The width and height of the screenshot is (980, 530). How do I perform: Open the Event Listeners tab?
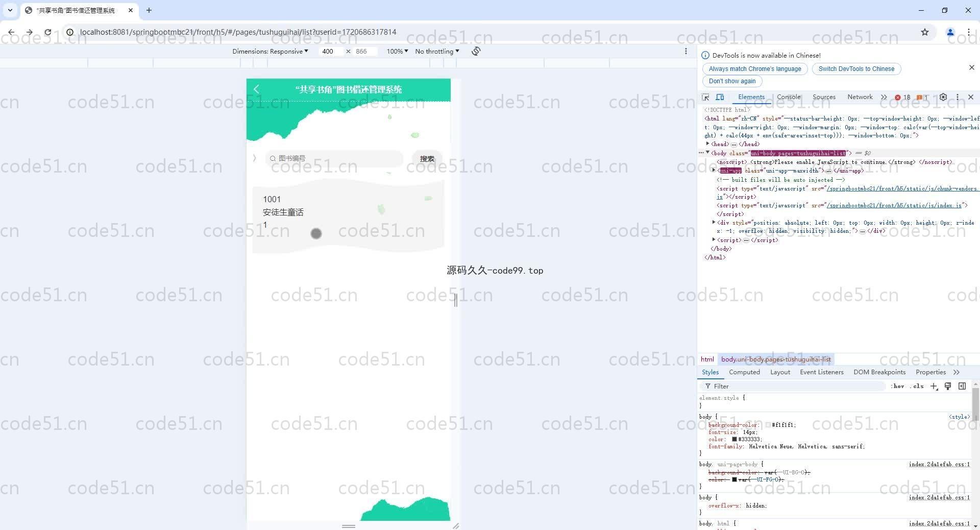(821, 372)
